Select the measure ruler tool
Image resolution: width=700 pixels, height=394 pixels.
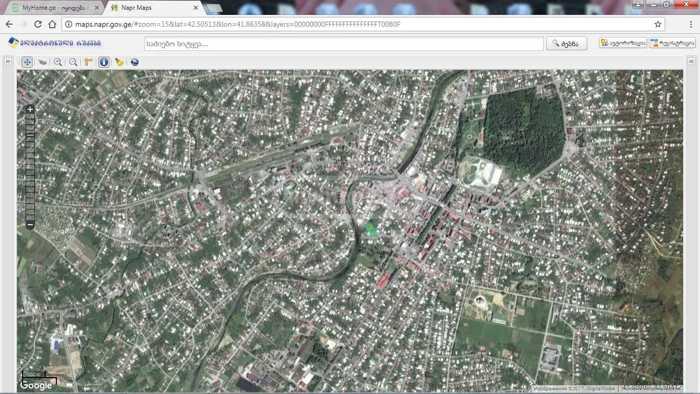pos(88,62)
